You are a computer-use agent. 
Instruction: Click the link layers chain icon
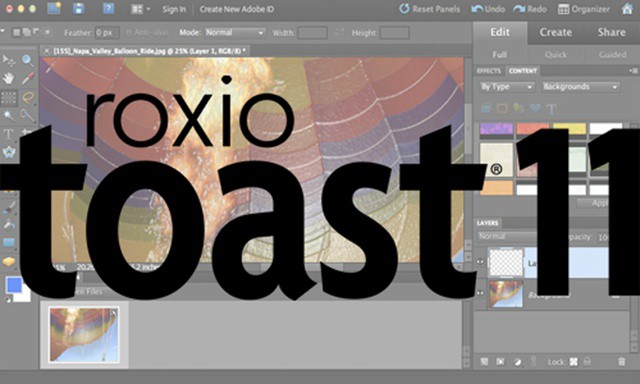pyautogui.click(x=533, y=362)
